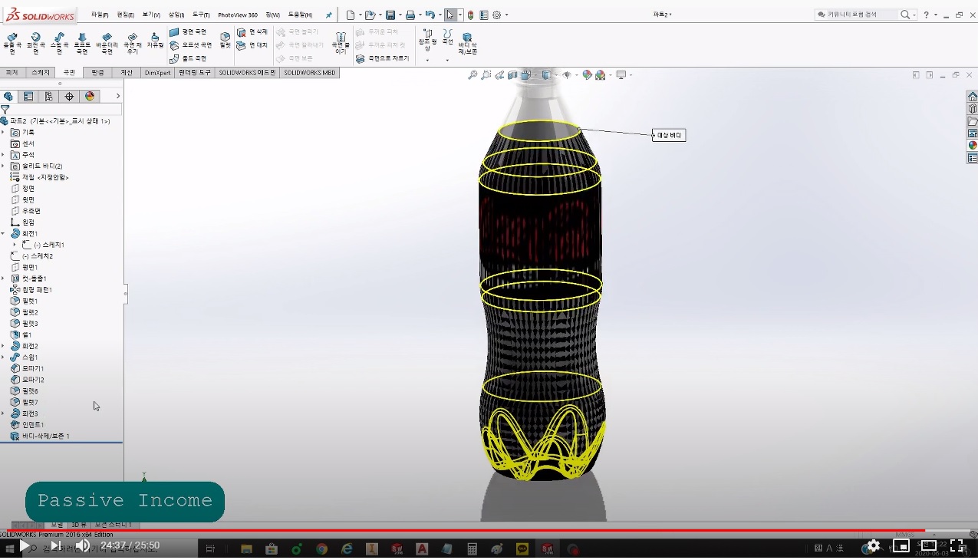Image resolution: width=978 pixels, height=560 pixels.
Task: Click the New document icon
Action: click(350, 15)
